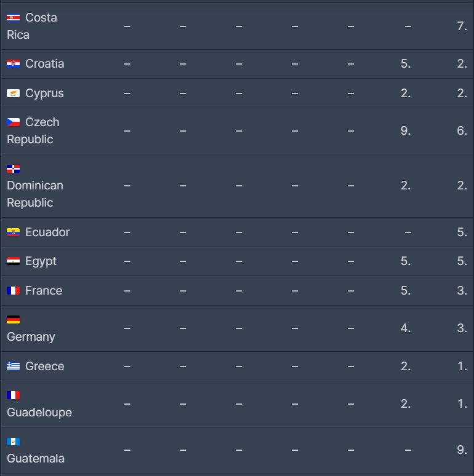Click Germany's value 4. cell
Screen dimensions: 474x476
tap(405, 328)
